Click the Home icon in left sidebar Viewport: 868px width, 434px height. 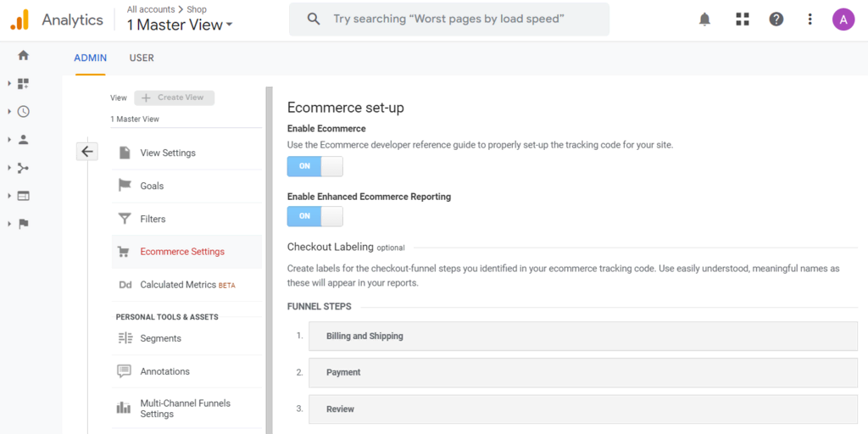[x=23, y=55]
